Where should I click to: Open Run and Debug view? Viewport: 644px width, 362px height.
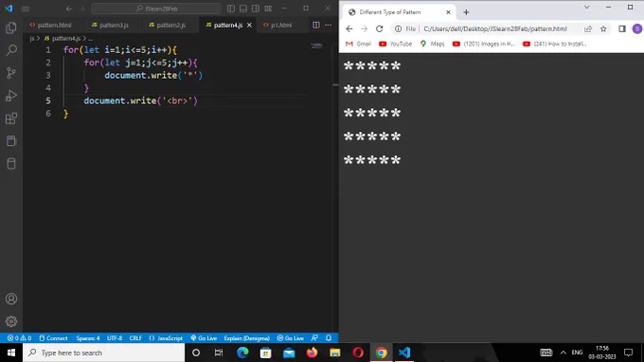point(11,96)
